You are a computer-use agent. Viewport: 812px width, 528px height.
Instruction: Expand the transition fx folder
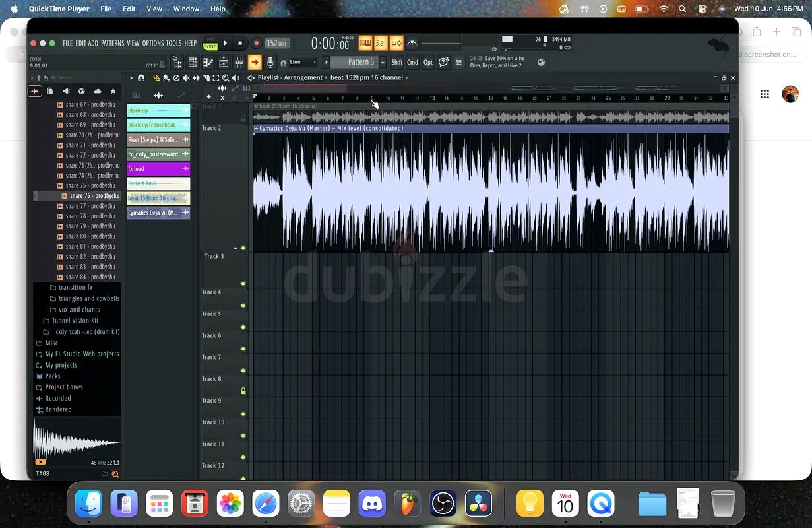tap(75, 287)
